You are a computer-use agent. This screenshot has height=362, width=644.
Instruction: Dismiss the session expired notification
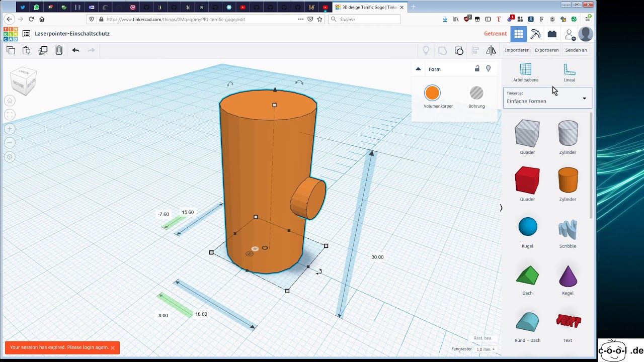point(113,347)
